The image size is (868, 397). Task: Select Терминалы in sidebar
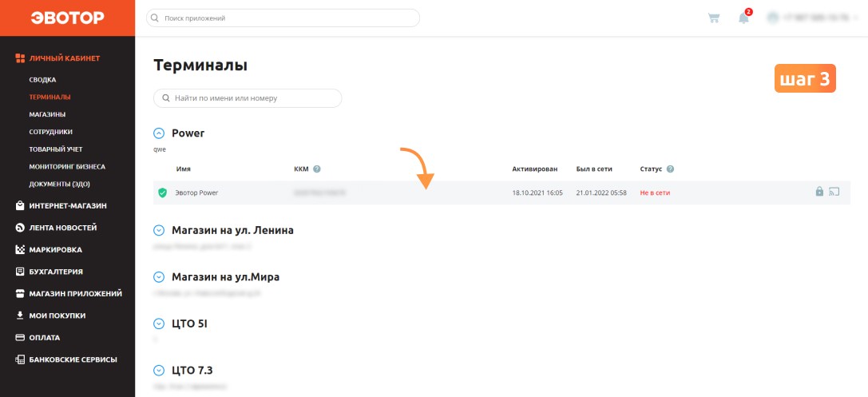tap(50, 97)
